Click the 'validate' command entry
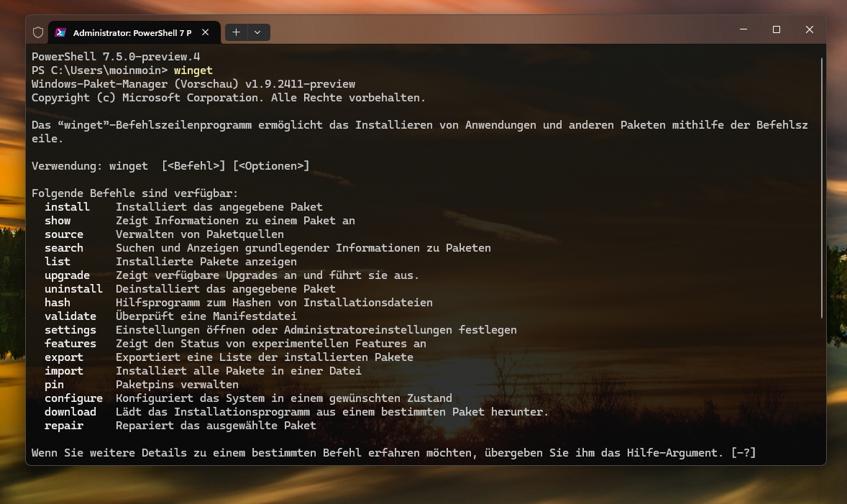This screenshot has width=847, height=504. 70,316
